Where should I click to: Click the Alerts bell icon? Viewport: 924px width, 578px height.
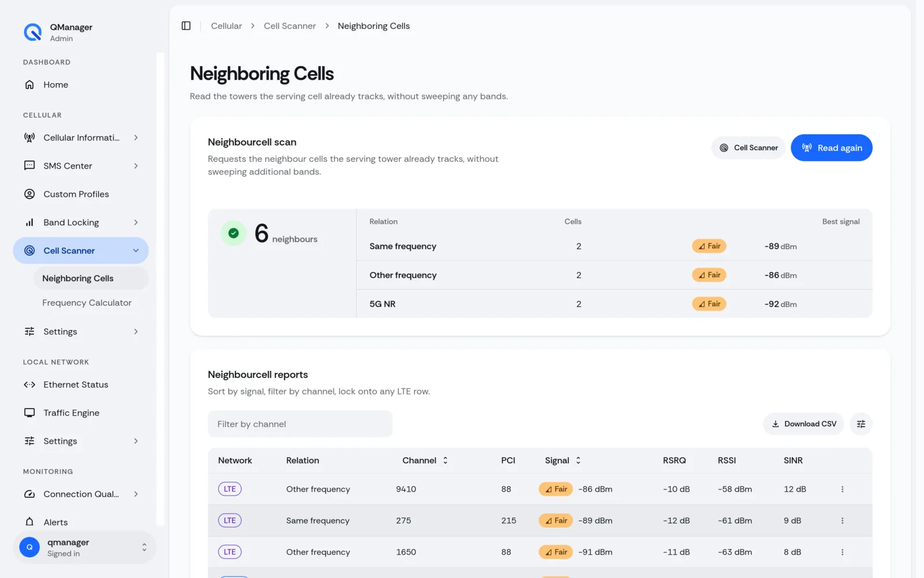pyautogui.click(x=29, y=522)
